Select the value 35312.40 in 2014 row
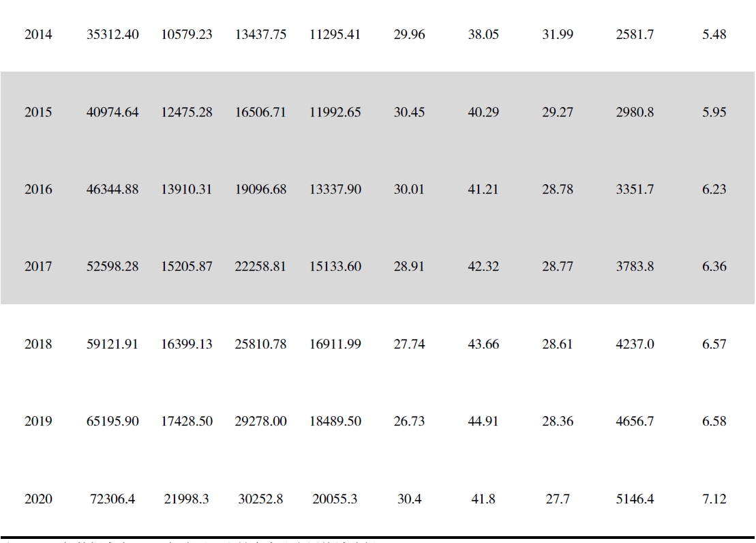Image resolution: width=756 pixels, height=543 pixels. point(112,35)
